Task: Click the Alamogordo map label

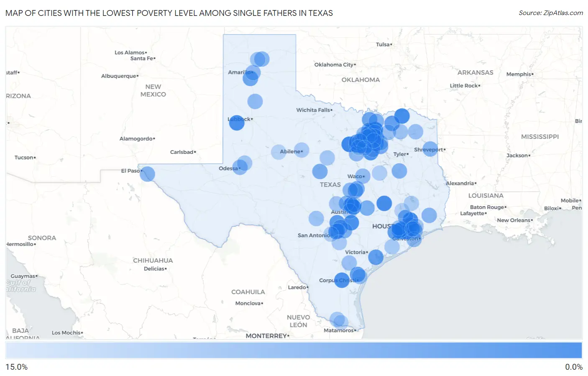Action: click(136, 139)
